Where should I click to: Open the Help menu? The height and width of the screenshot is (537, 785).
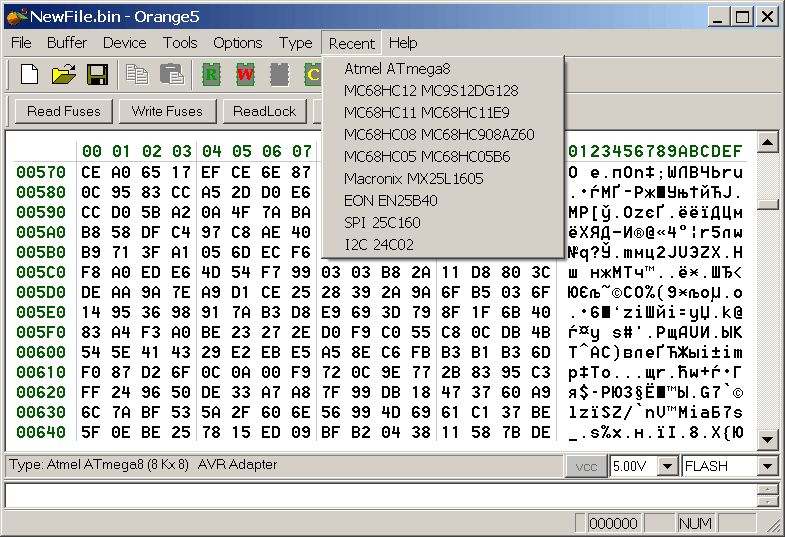coord(403,43)
